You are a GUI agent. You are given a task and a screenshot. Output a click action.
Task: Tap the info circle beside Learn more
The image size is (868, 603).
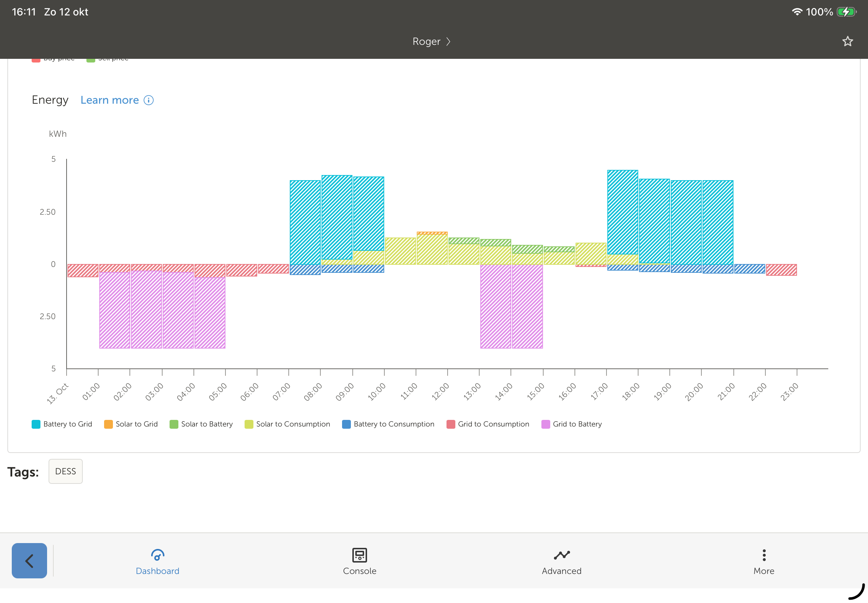click(149, 100)
